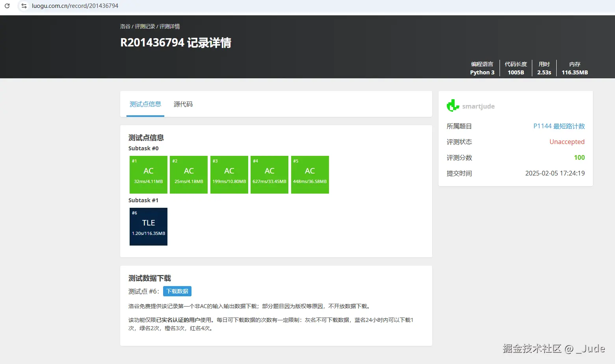
Task: Click the time used 2.53s value
Action: pos(544,72)
